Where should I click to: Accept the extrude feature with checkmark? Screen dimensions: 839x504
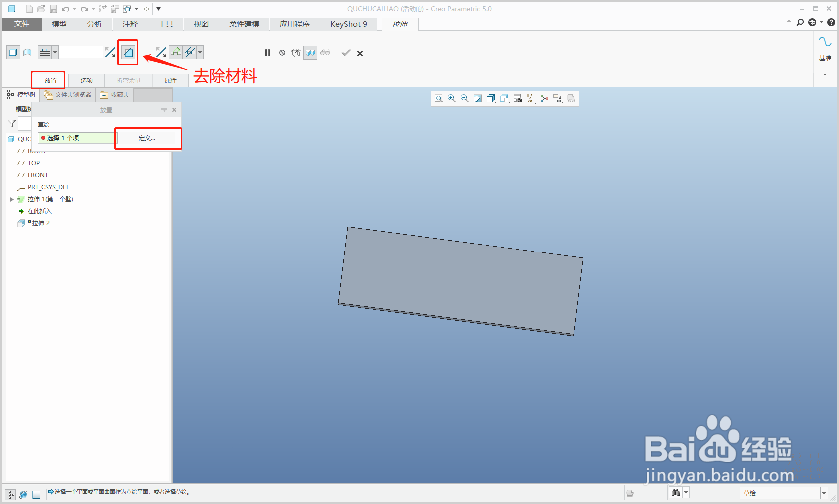coord(346,53)
